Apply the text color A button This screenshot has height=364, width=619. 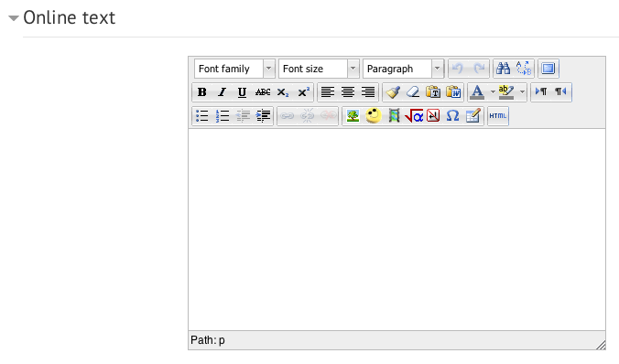477,92
